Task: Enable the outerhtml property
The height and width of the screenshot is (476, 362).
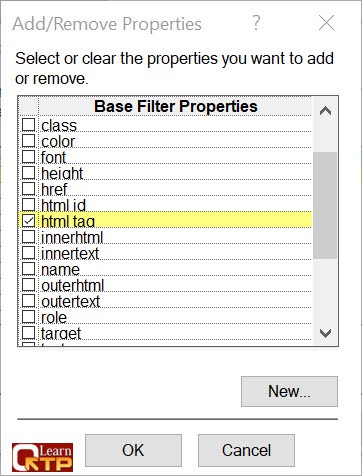Action: coord(28,284)
